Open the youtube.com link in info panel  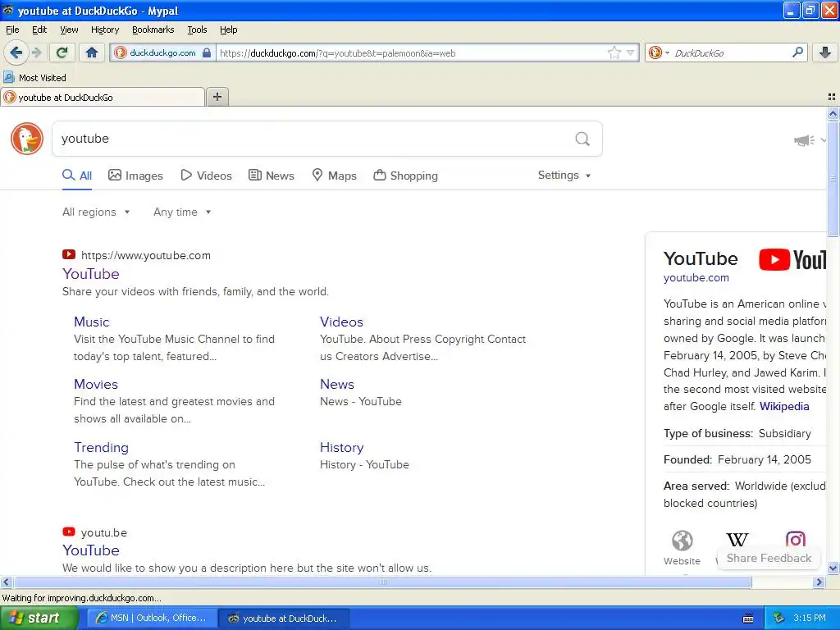[x=696, y=277]
